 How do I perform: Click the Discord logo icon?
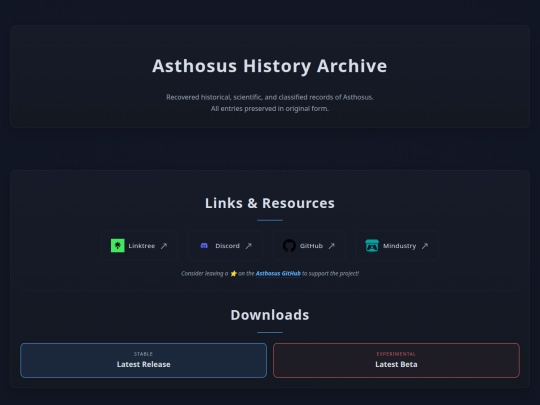pos(204,246)
